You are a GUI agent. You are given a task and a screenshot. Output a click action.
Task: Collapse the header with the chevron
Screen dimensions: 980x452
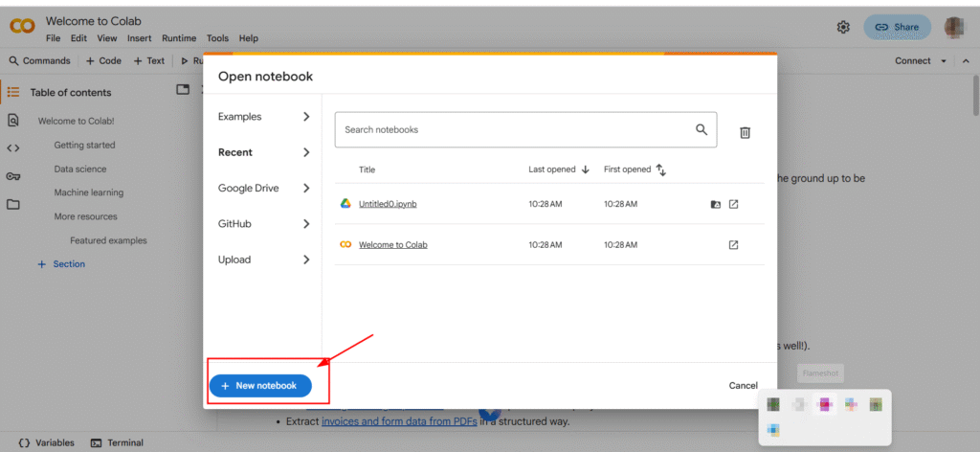[x=967, y=60]
